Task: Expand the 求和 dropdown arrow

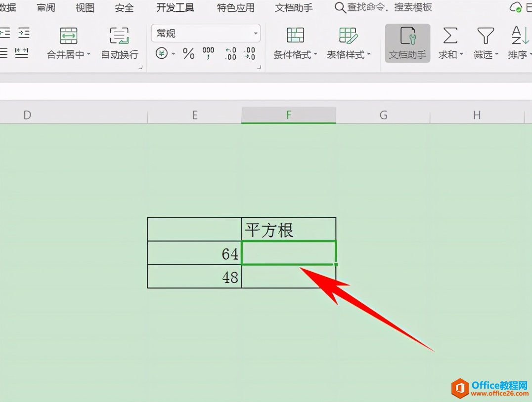Action: coord(461,54)
